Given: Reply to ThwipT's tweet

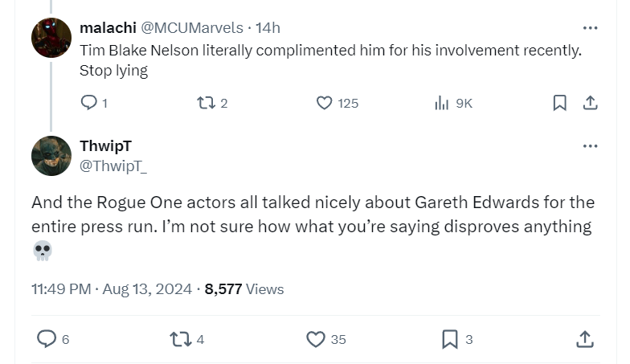Looking at the screenshot, I should click(x=47, y=339).
